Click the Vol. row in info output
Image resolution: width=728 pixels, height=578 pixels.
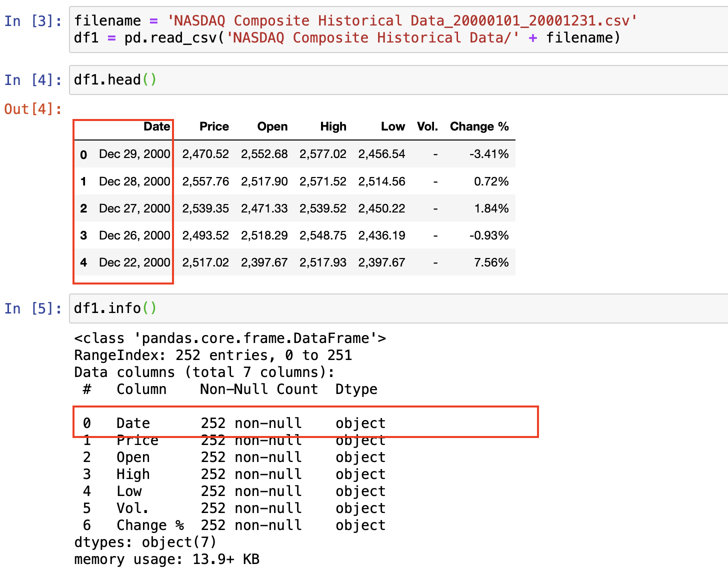point(234,508)
